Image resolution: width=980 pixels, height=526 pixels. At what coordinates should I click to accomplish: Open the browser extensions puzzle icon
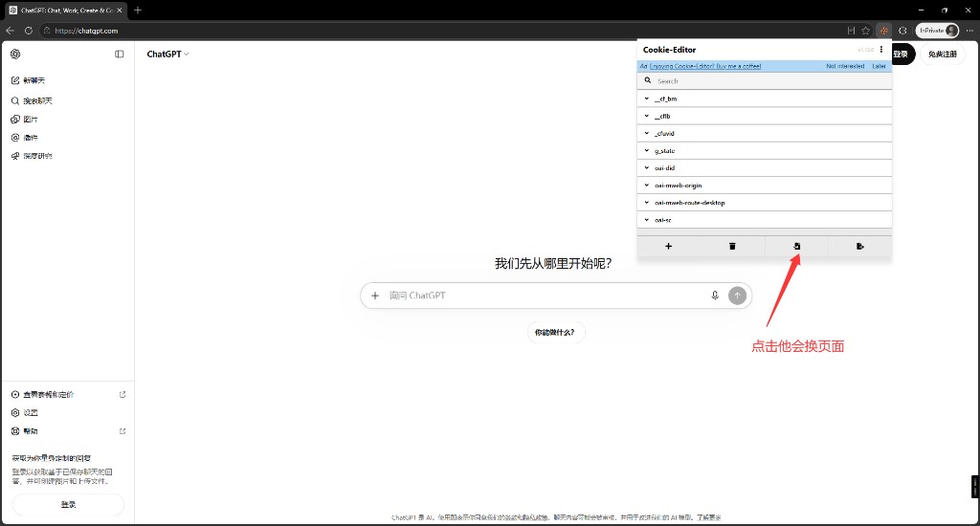pos(902,30)
